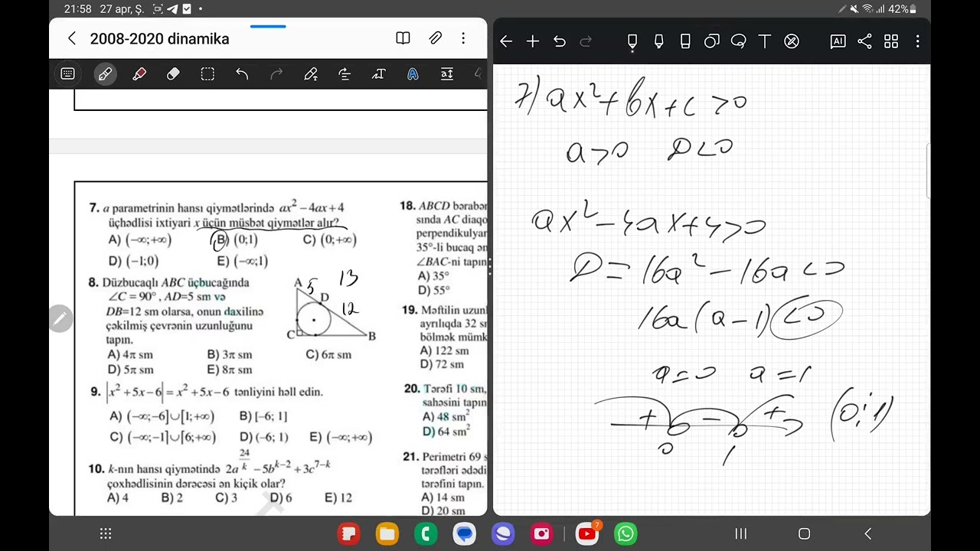Viewport: 980px width, 551px height.
Task: Open the green phone app in taskbar
Action: coord(426,533)
